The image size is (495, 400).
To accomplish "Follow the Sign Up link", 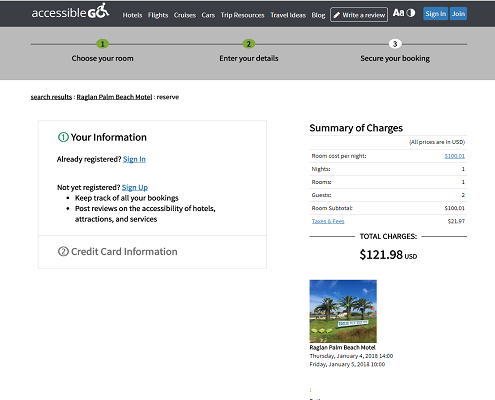I will point(135,187).
